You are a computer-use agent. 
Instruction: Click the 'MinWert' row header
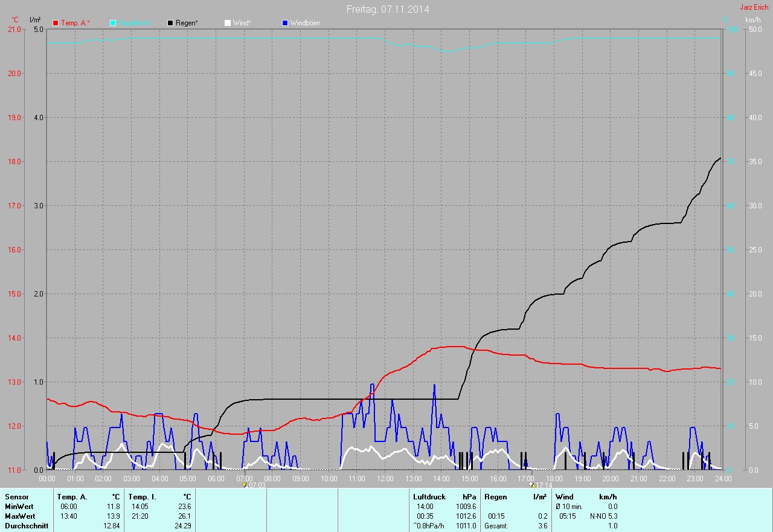19,507
